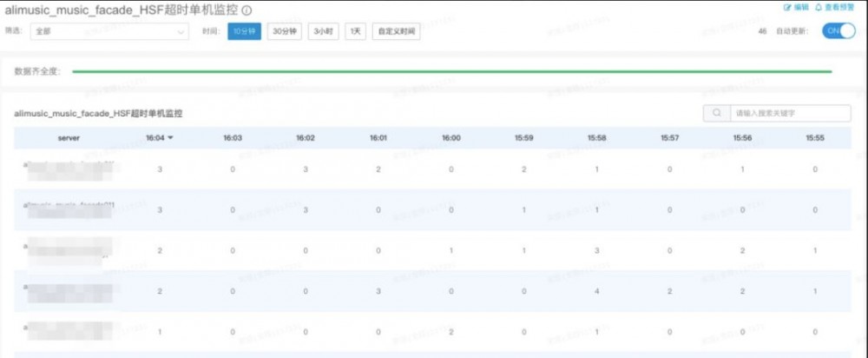Click the green 数据齐全度 progress bar
The width and height of the screenshot is (868, 358).
tap(451, 71)
